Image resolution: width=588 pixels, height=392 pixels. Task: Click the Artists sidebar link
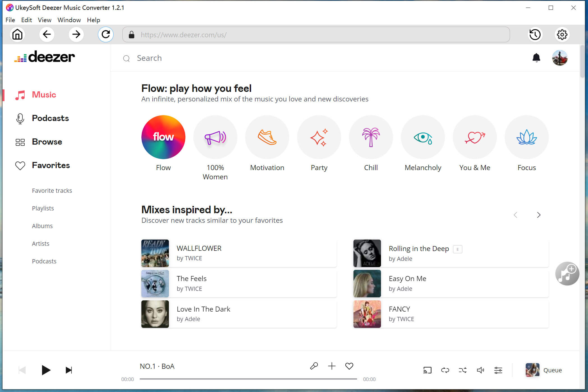[x=41, y=243]
